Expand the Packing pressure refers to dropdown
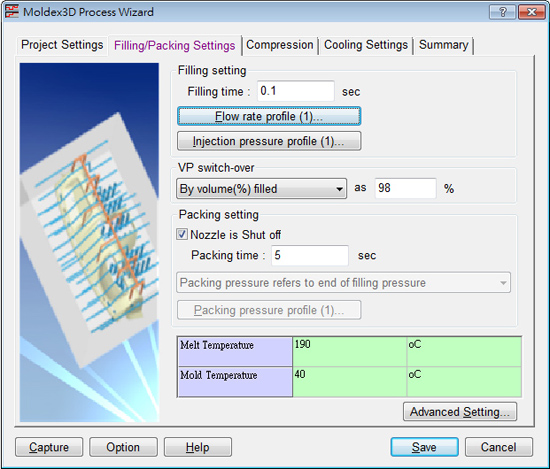This screenshot has height=469, width=550. point(343,282)
